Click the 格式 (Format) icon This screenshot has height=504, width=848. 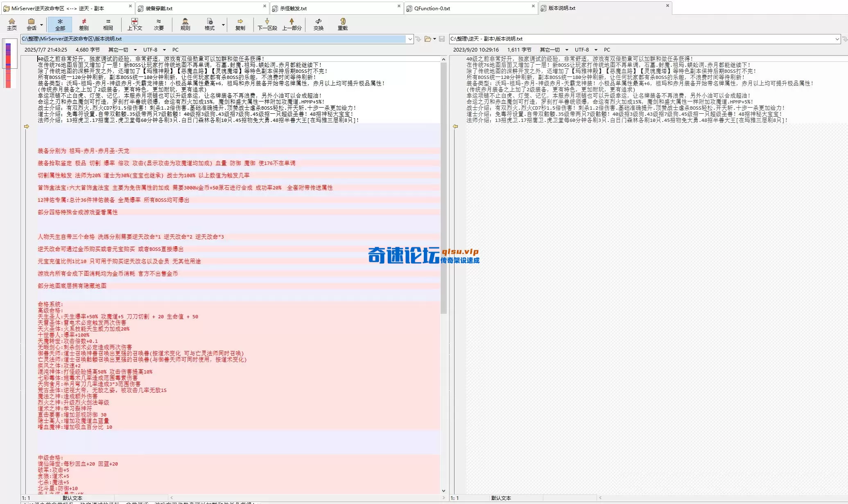tap(209, 24)
